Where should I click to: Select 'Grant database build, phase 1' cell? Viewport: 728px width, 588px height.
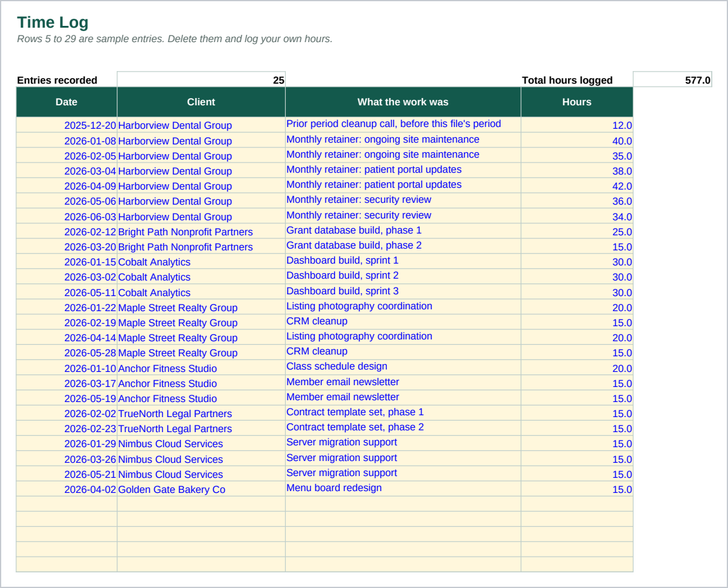(x=403, y=231)
